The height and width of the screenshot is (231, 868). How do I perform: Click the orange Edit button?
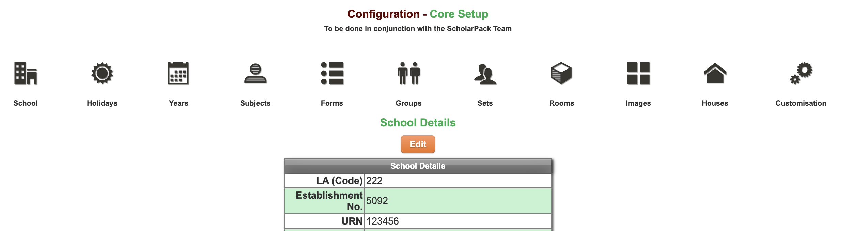pos(418,144)
